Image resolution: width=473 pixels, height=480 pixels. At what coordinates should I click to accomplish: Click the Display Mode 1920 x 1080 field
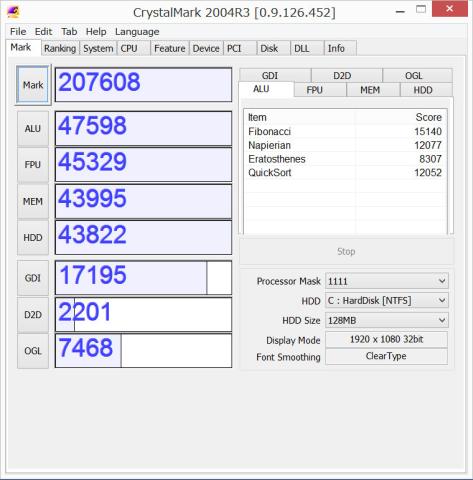386,339
